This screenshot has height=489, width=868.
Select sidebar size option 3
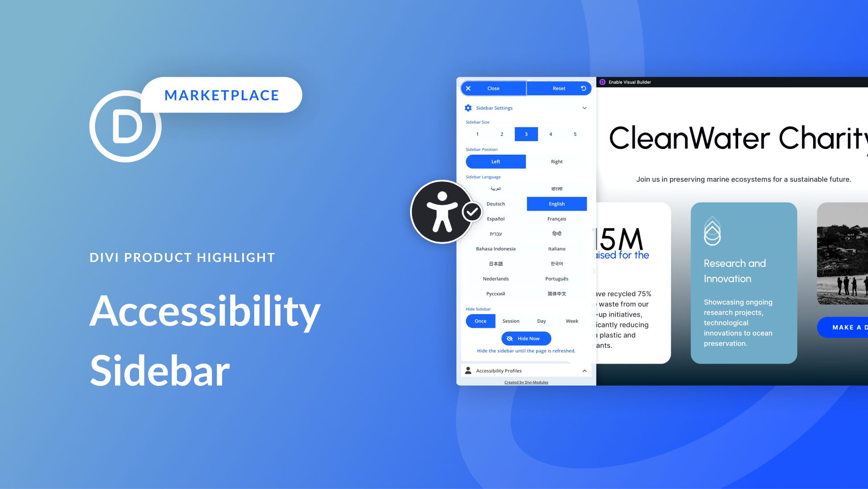point(526,133)
